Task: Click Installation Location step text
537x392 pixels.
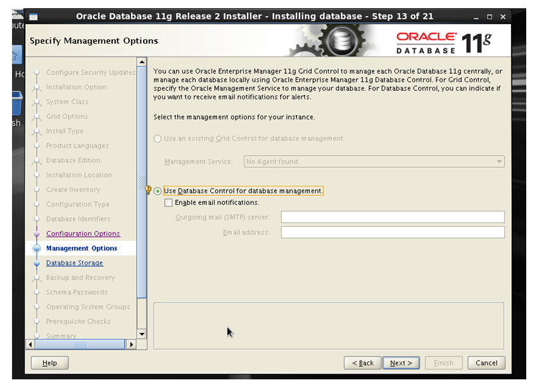Action: 79,175
